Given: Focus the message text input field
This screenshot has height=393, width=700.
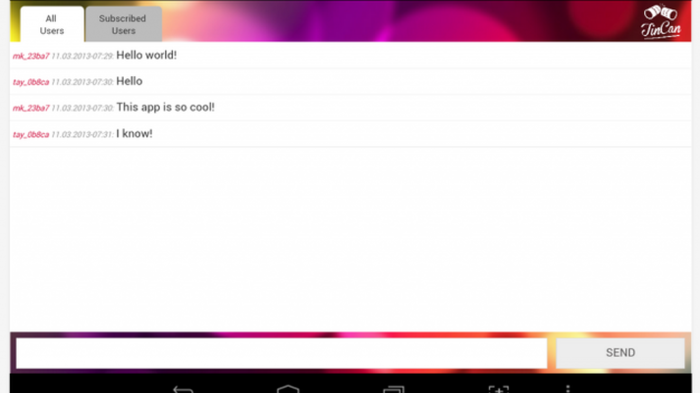Looking at the screenshot, I should point(282,353).
